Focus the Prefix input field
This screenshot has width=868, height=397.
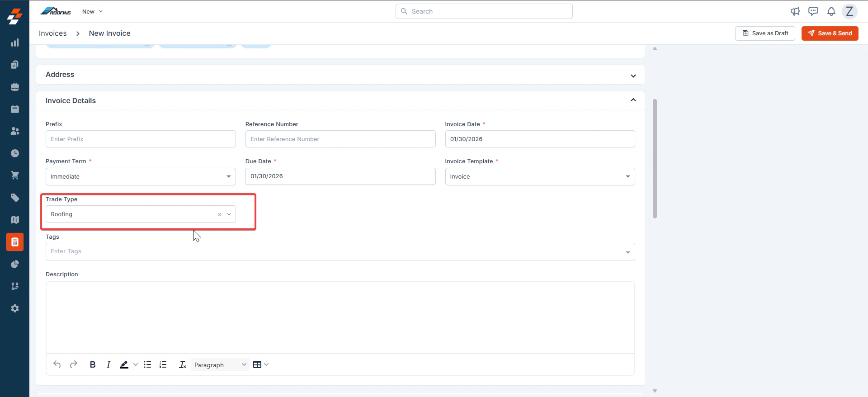click(x=141, y=139)
